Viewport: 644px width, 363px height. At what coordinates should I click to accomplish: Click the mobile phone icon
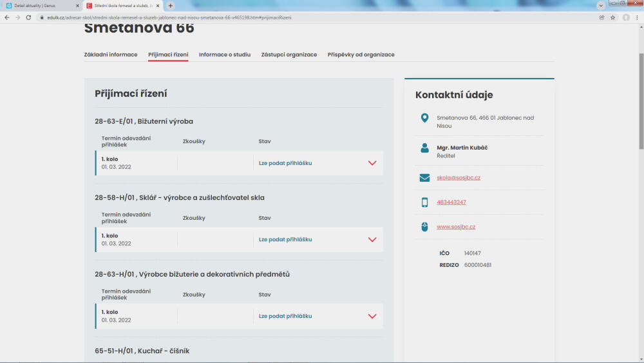point(424,202)
